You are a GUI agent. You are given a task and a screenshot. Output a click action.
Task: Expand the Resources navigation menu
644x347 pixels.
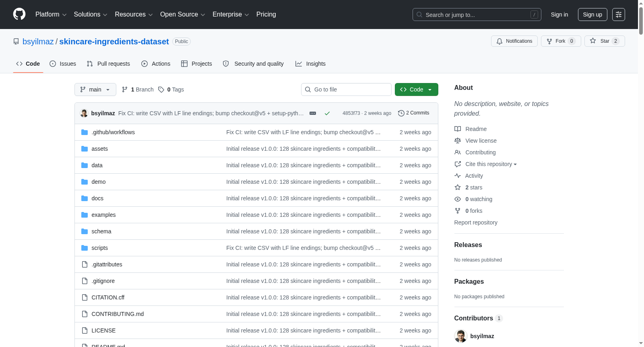pos(134,15)
